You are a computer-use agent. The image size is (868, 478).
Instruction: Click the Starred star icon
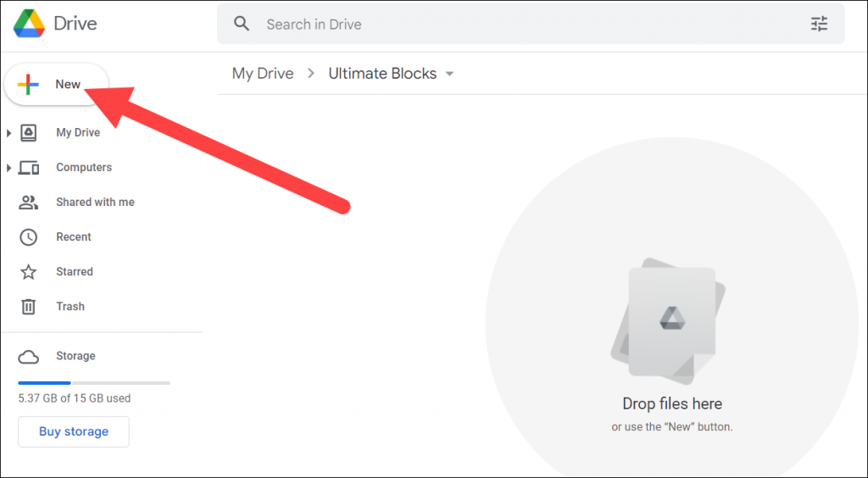[29, 272]
